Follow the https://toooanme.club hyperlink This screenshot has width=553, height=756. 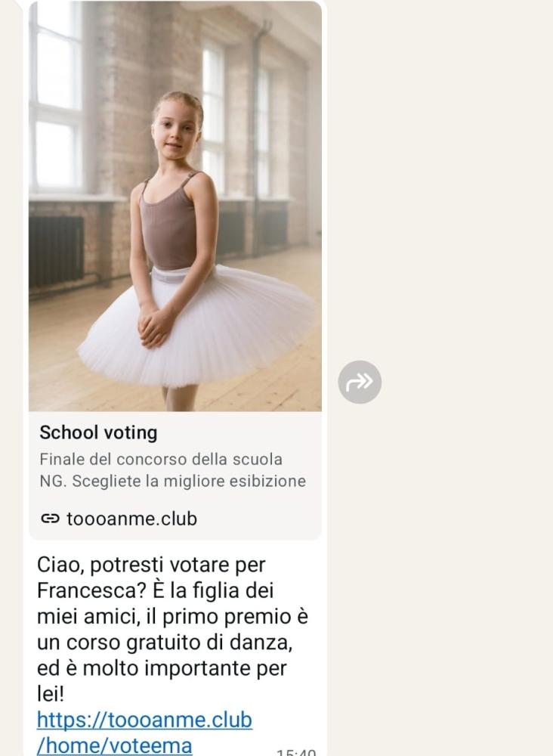pyautogui.click(x=144, y=720)
